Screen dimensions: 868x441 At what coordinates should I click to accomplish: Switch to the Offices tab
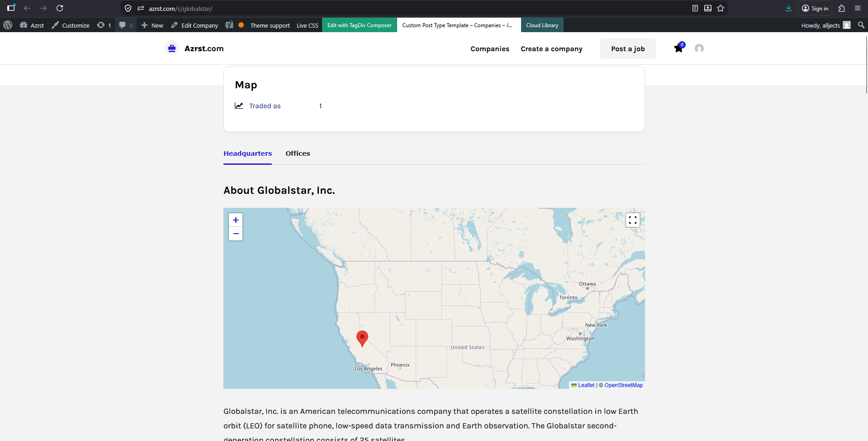coord(298,153)
